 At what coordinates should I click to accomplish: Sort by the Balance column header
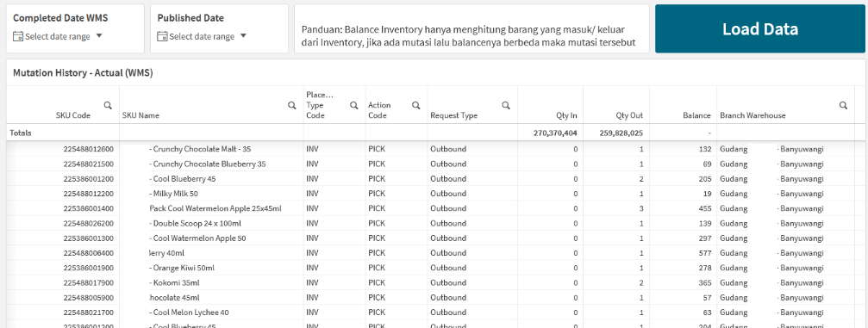(697, 115)
